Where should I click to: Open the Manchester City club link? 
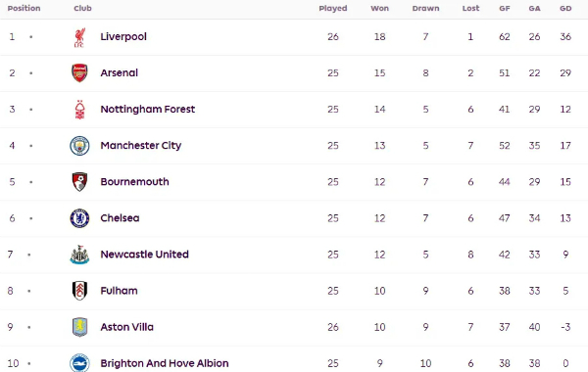click(140, 145)
